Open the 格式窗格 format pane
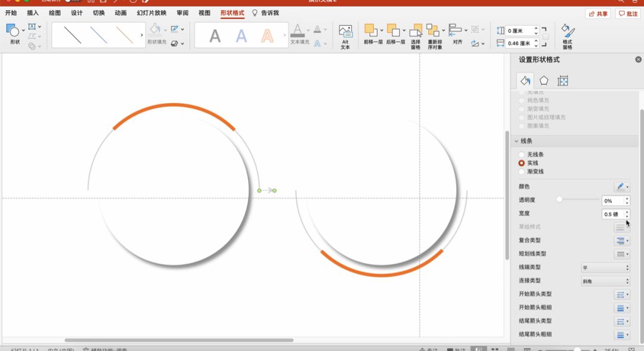 point(568,36)
